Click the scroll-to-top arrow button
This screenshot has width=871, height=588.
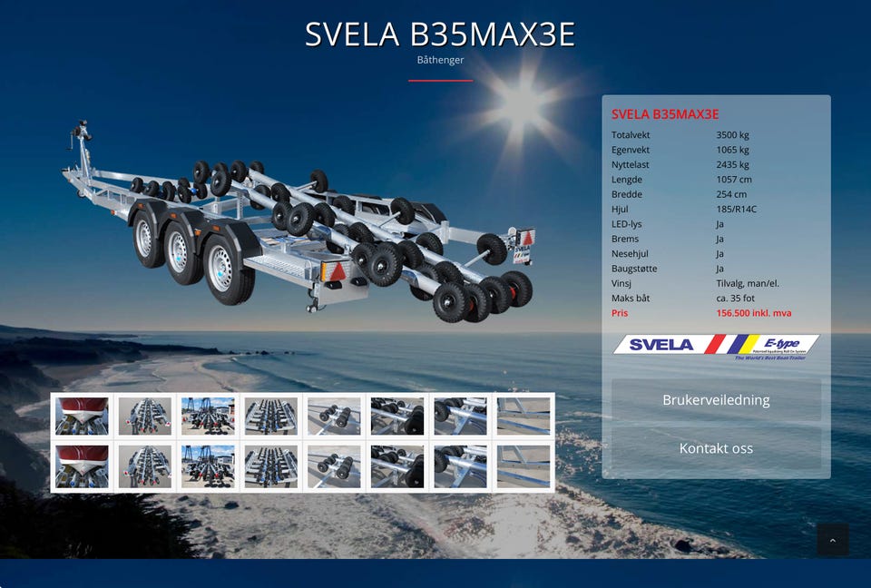[832, 540]
